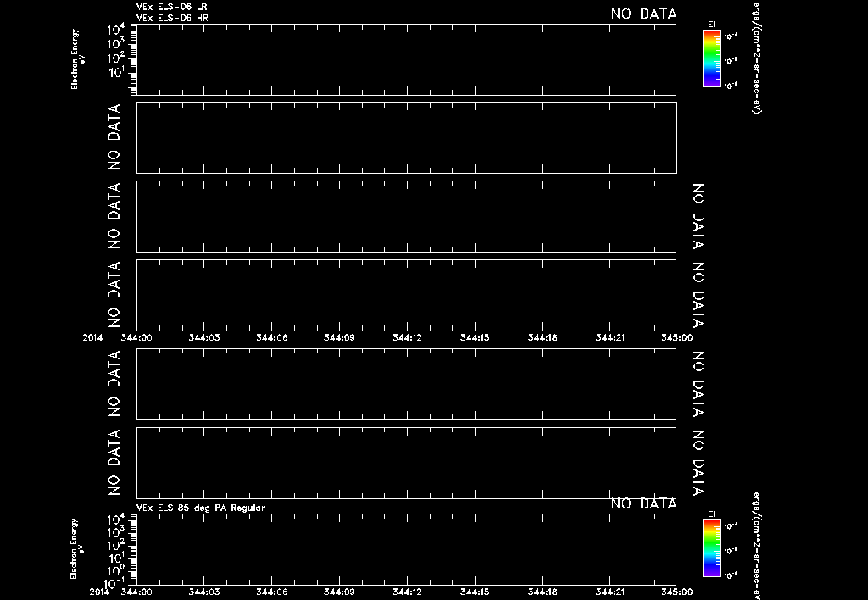Click the 345:00 label on middle time axis
Screen dimensions: 868x600
tap(676, 337)
